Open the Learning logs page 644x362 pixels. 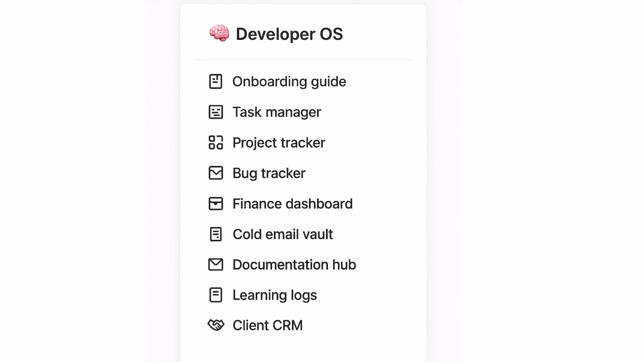(x=274, y=295)
